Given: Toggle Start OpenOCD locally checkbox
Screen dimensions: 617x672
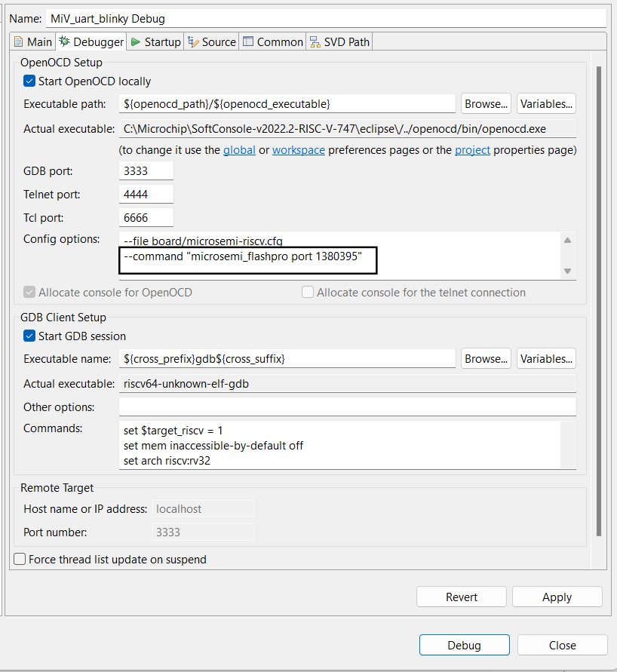Looking at the screenshot, I should 29,81.
